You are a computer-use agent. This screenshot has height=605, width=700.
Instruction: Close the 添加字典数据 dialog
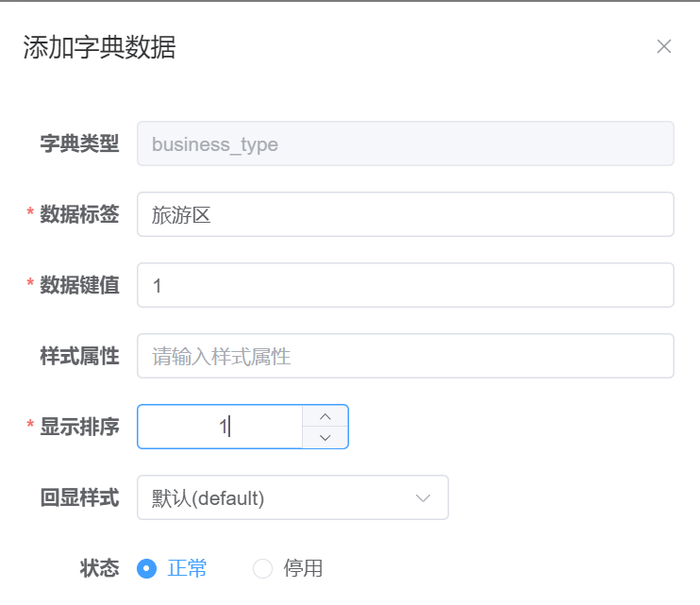tap(664, 47)
